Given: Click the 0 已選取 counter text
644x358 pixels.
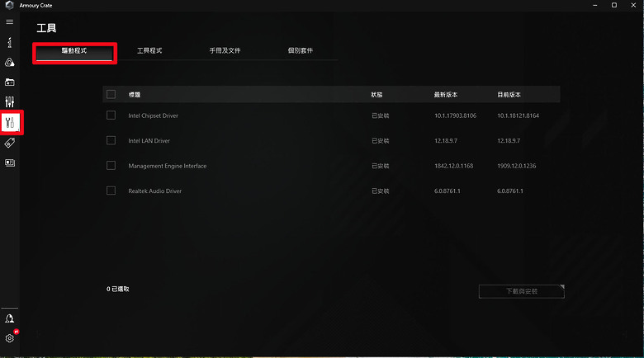Looking at the screenshot, I should [118, 289].
